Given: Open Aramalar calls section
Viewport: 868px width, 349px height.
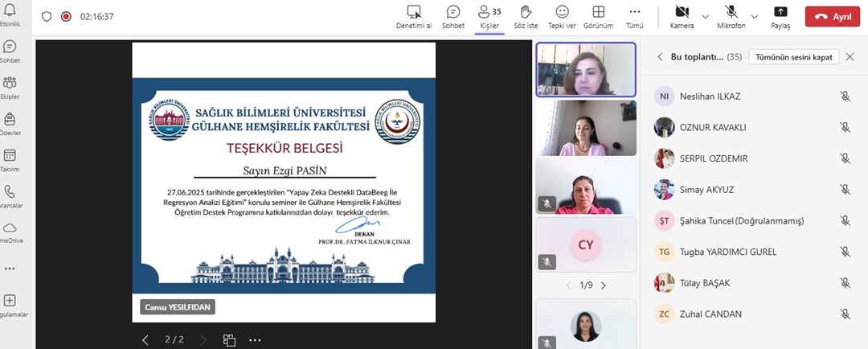Looking at the screenshot, I should (x=10, y=197).
